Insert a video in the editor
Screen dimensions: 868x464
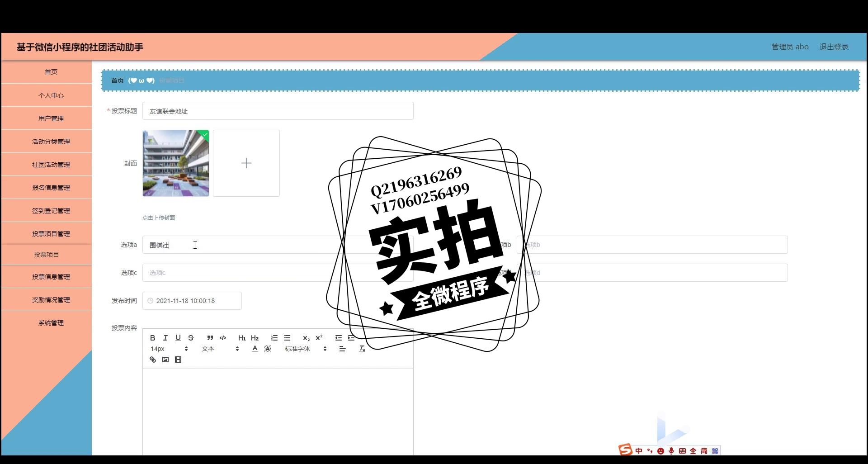tap(178, 360)
